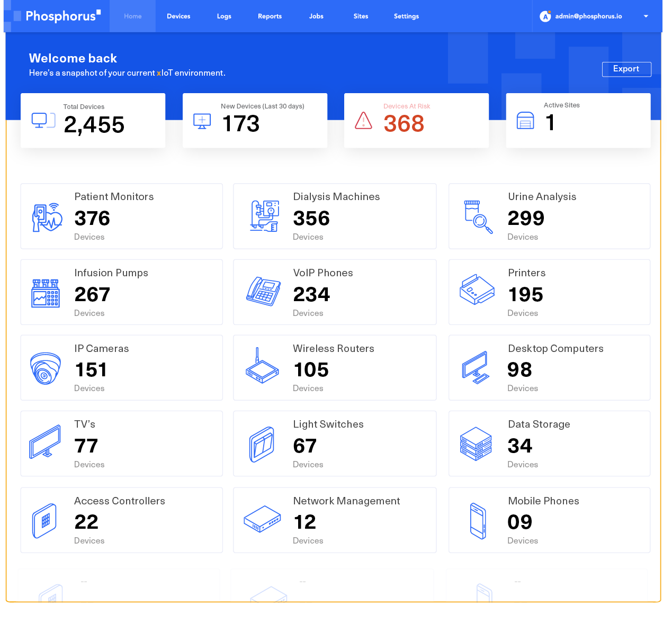The image size is (672, 624).
Task: Select the Urine Analysis magnifier icon
Action: click(478, 216)
